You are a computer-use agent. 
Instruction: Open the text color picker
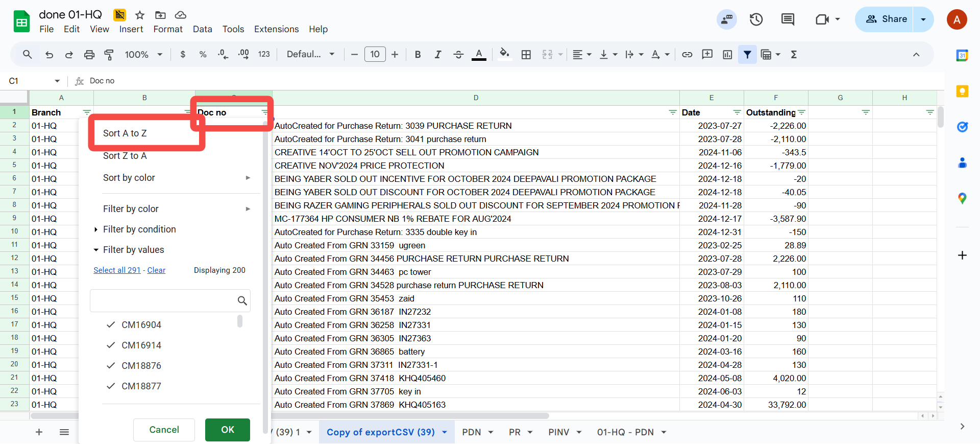(478, 54)
